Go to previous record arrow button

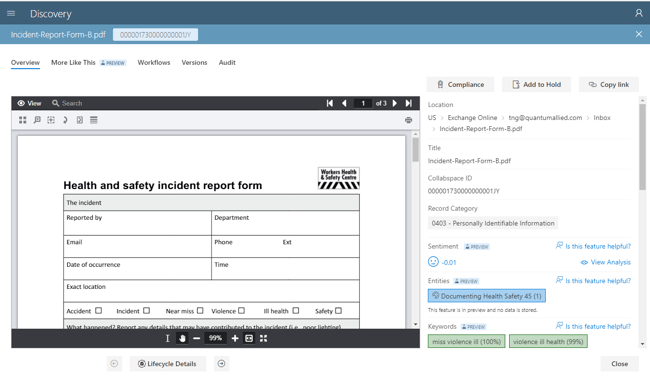pyautogui.click(x=114, y=364)
